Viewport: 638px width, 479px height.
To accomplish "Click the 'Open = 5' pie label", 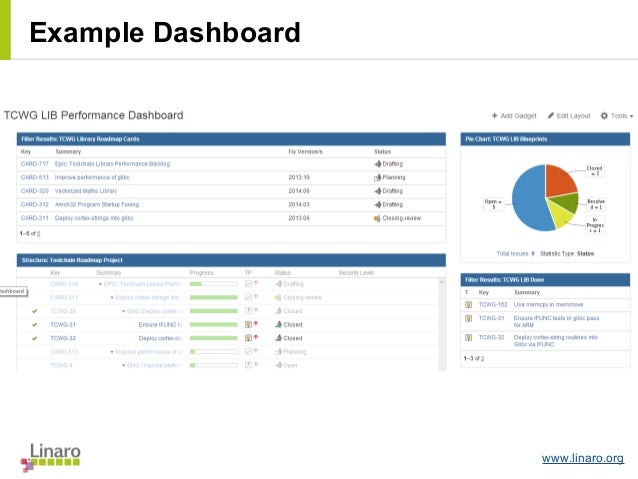I will 493,204.
